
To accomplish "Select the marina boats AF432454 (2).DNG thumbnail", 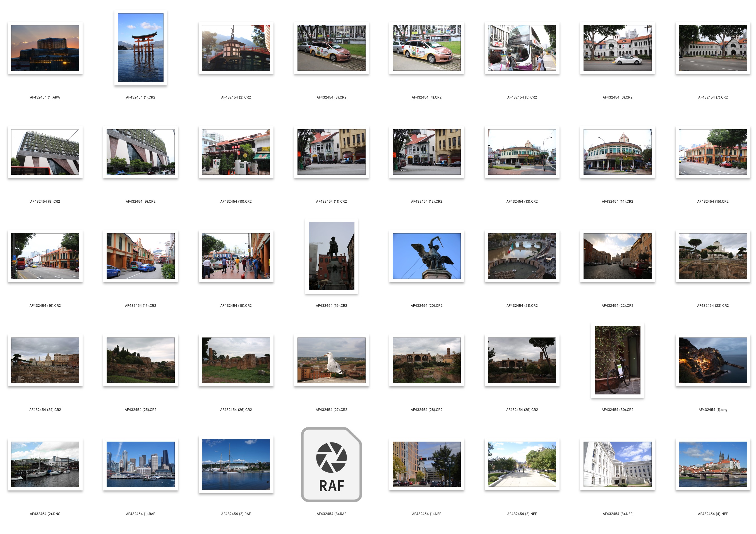I will tap(45, 464).
